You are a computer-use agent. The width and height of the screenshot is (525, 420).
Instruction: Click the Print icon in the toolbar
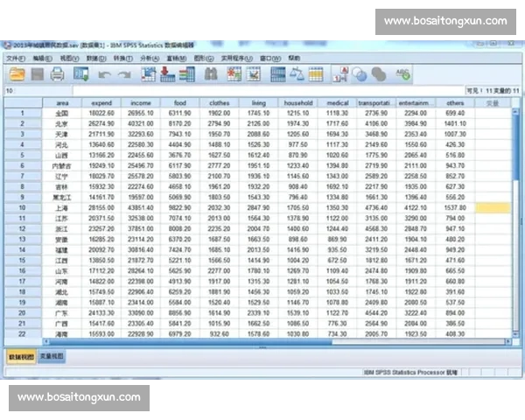coord(58,75)
